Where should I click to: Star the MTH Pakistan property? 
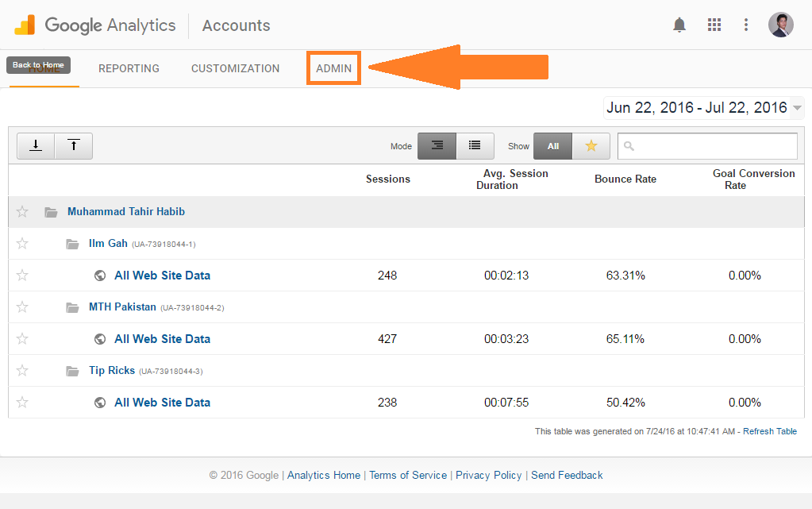pos(22,307)
